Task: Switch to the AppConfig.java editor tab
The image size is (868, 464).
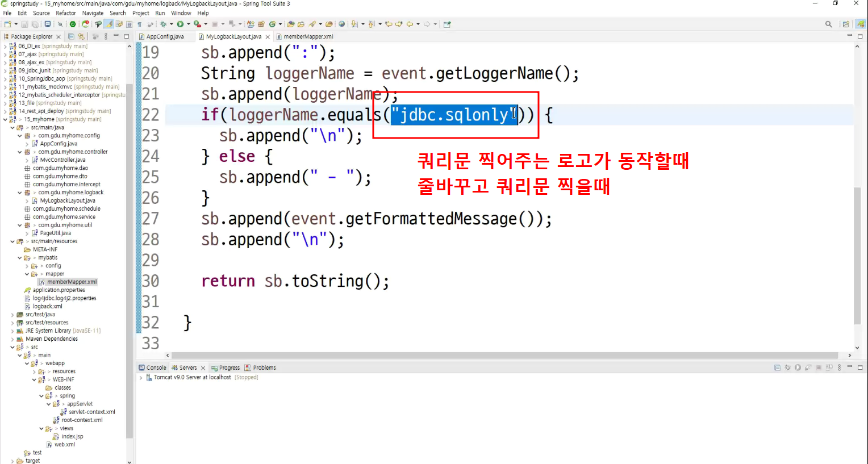Action: [165, 36]
